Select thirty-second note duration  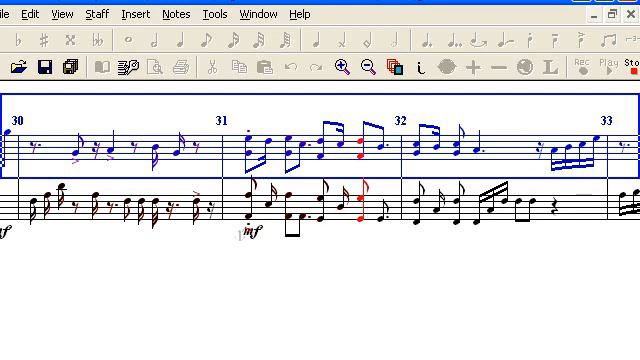click(259, 40)
